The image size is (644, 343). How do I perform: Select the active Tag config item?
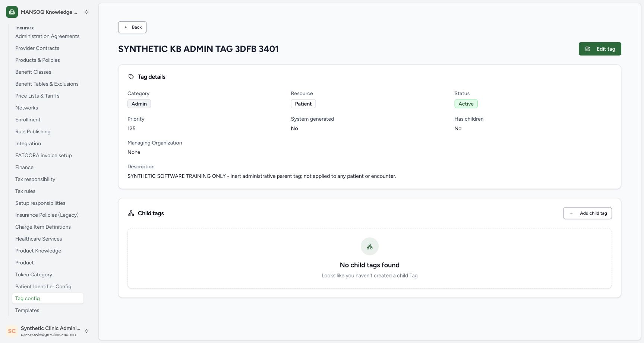(48, 298)
